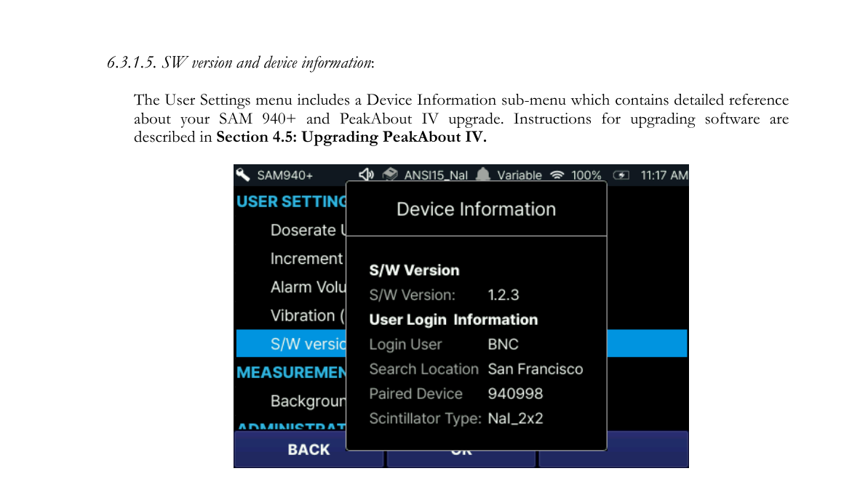Click the Search Location label

click(423, 369)
